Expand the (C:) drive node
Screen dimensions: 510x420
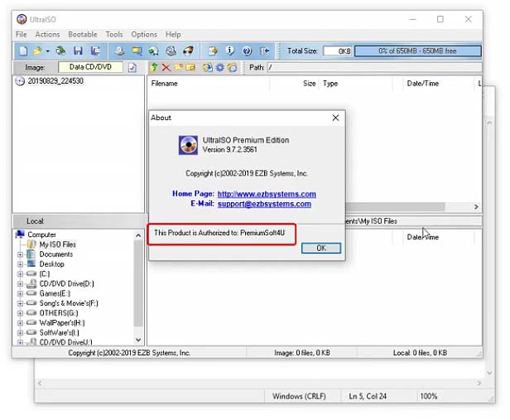tap(20, 274)
